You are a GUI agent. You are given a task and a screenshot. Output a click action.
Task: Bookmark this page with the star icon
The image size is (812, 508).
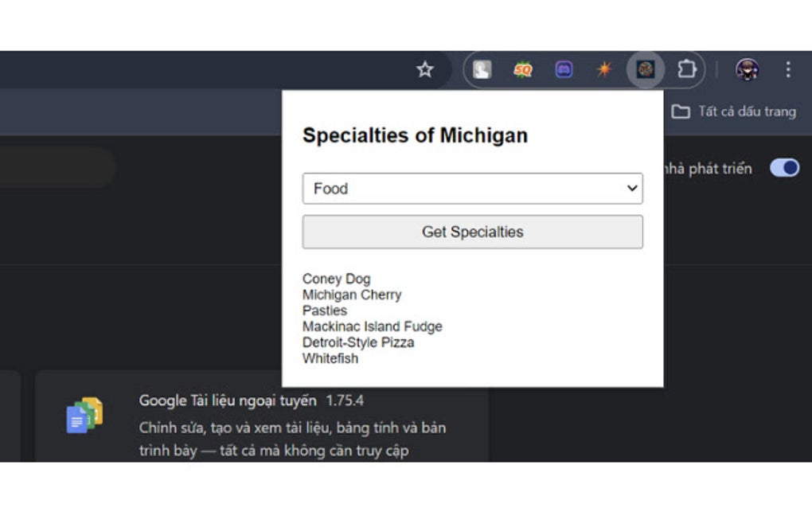424,69
